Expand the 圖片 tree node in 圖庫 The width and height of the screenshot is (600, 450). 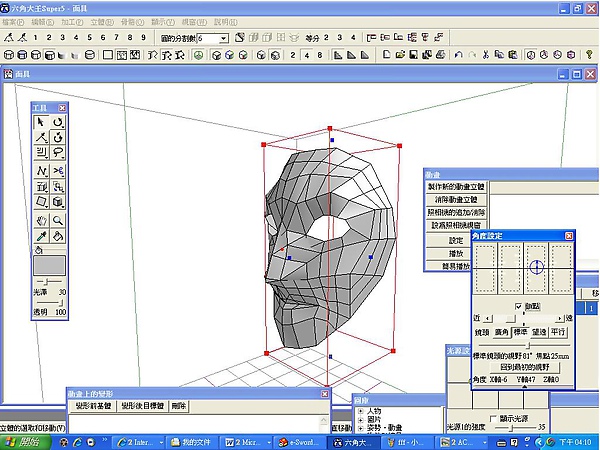click(x=360, y=420)
